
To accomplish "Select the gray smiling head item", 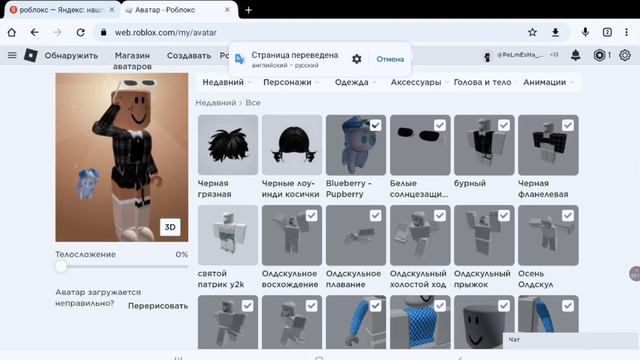I will coord(484,322).
